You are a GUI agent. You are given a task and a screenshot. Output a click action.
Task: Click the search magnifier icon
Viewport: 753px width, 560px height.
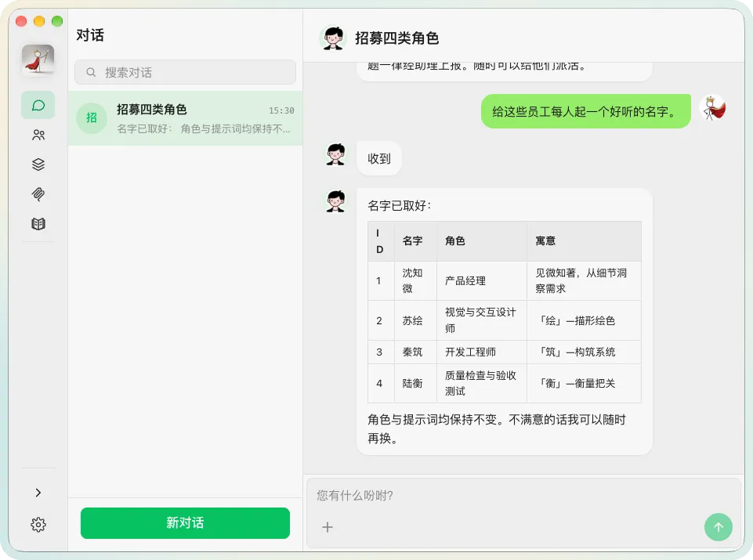91,73
